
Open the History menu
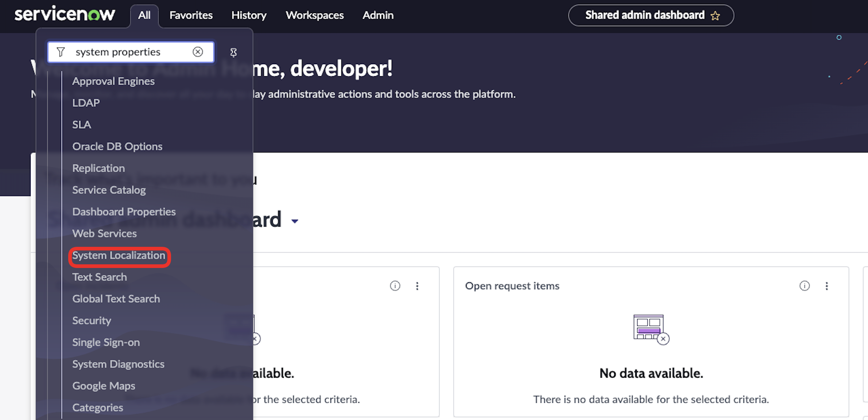coord(249,15)
